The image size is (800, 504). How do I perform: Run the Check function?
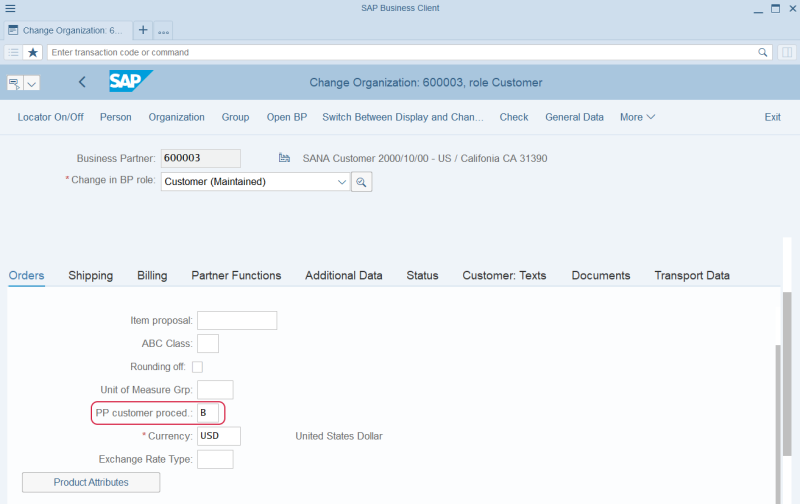click(x=514, y=117)
